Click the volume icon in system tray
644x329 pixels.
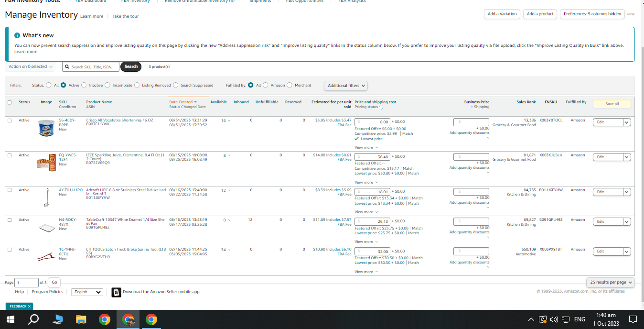point(554,319)
